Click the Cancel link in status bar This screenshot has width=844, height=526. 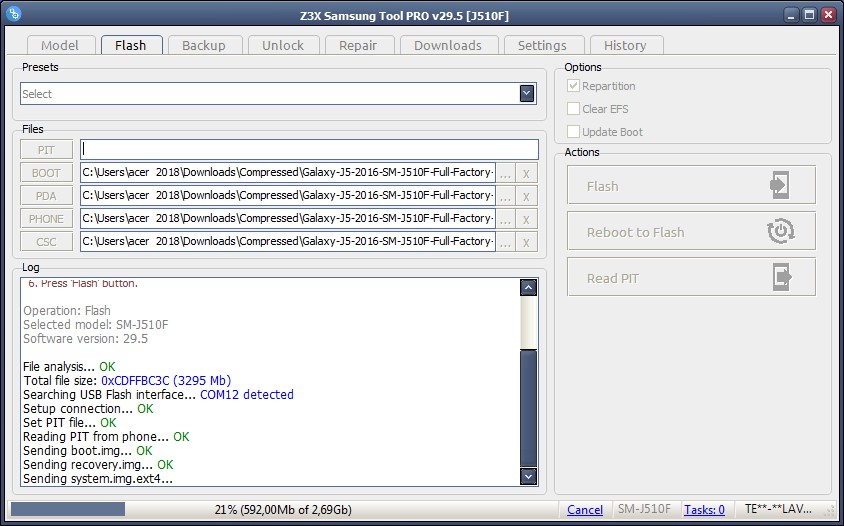(585, 510)
